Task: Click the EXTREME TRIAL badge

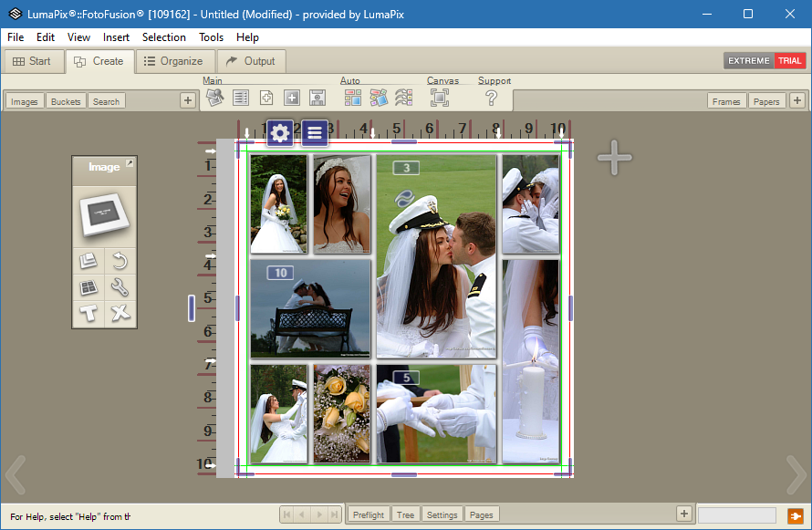Action: tap(765, 60)
